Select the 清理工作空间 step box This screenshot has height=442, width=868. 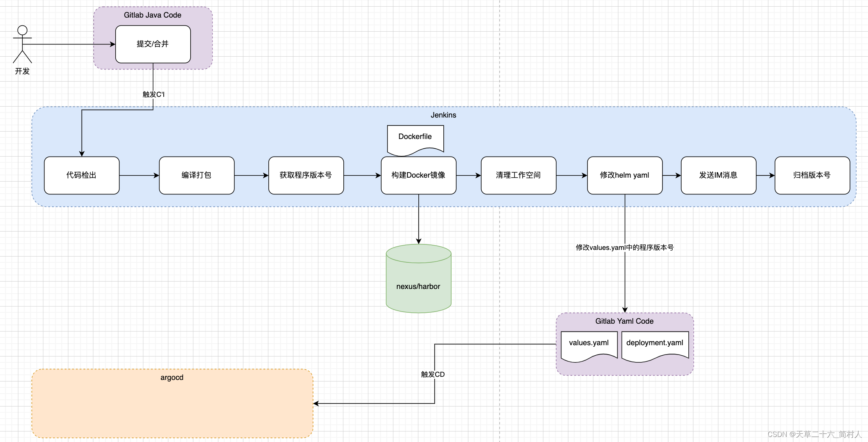pos(519,175)
